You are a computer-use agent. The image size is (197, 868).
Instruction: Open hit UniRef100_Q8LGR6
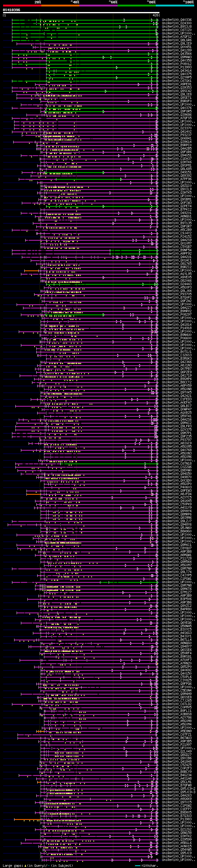tap(176, 40)
